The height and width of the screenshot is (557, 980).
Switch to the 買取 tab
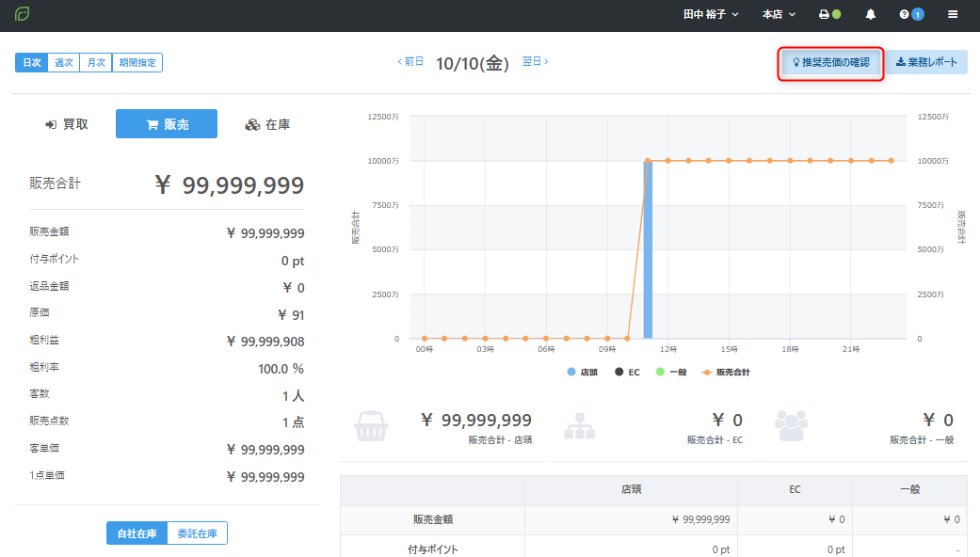click(x=66, y=124)
